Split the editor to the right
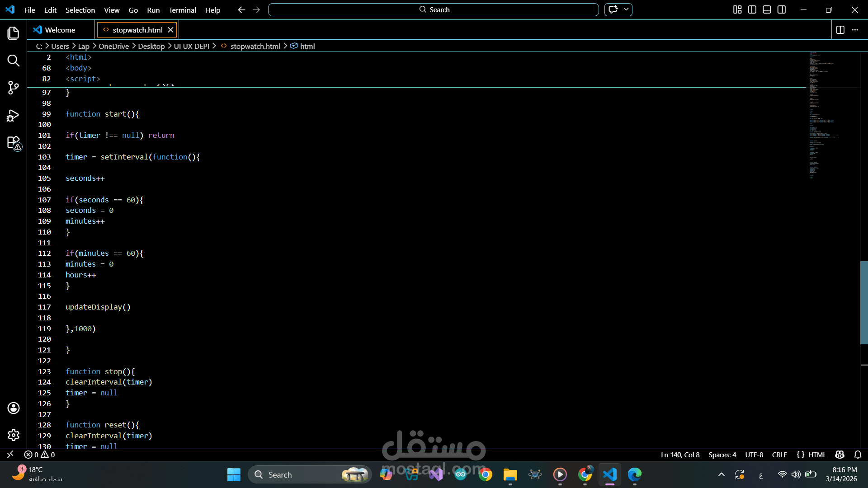This screenshot has width=868, height=488. point(840,30)
